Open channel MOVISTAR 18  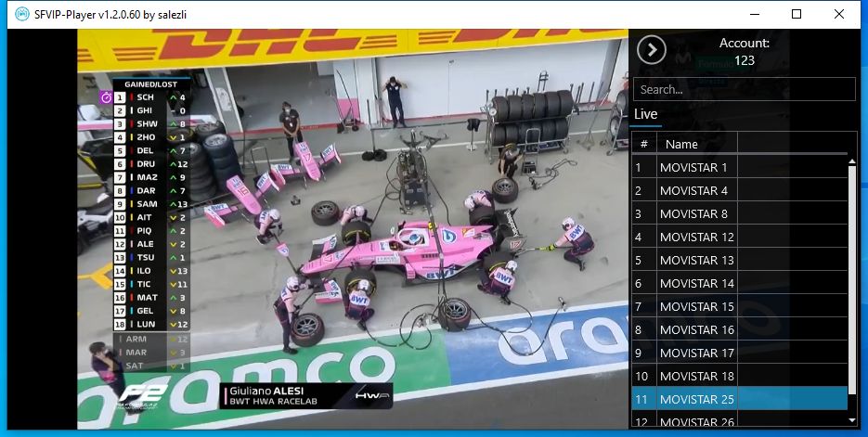tap(740, 376)
